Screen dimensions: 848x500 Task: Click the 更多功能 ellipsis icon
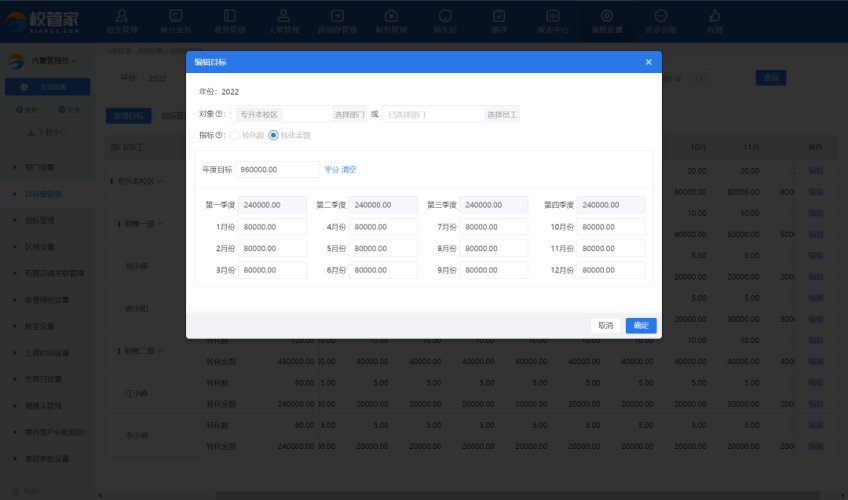pyautogui.click(x=661, y=19)
